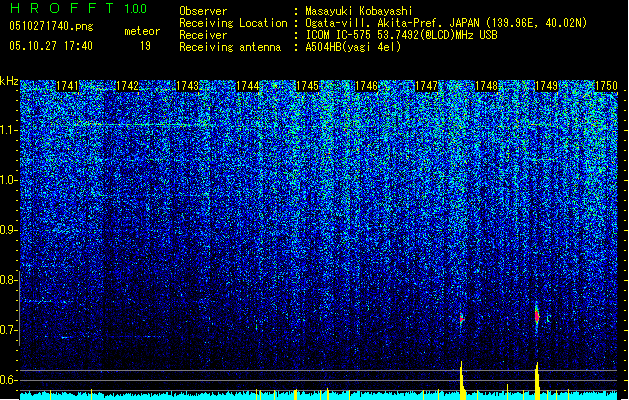The height and width of the screenshot is (400, 629).
Task: Click the meteor count 19
Action: click(x=145, y=46)
